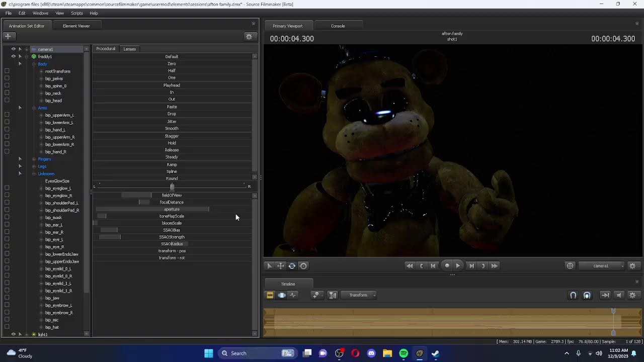The image size is (644, 362).
Task: Open the Windows menu
Action: pos(40,13)
